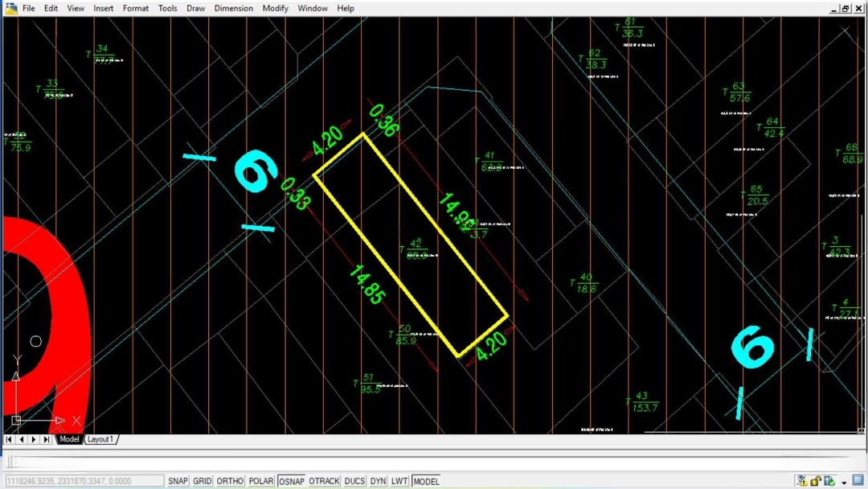Screen dimensions: 868x489
Task: Click previous layout tab arrow
Action: [21, 440]
